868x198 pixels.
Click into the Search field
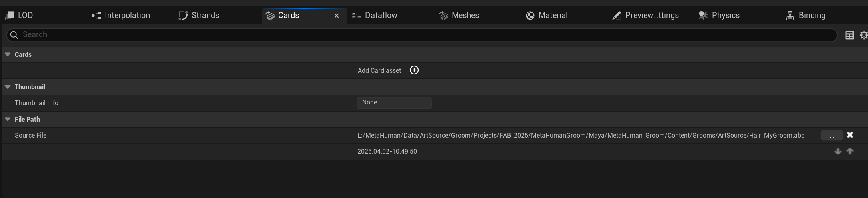[x=422, y=35]
